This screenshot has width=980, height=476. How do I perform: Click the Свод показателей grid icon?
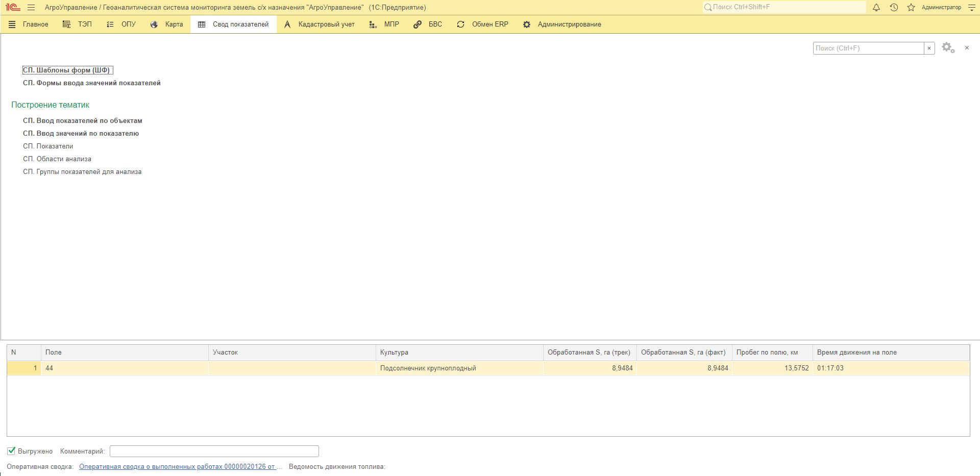202,24
